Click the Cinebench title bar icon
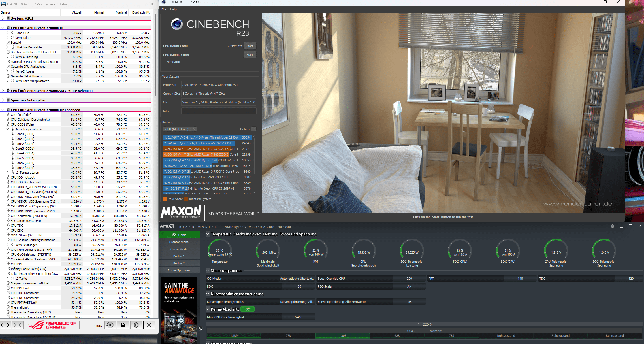 pos(164,2)
